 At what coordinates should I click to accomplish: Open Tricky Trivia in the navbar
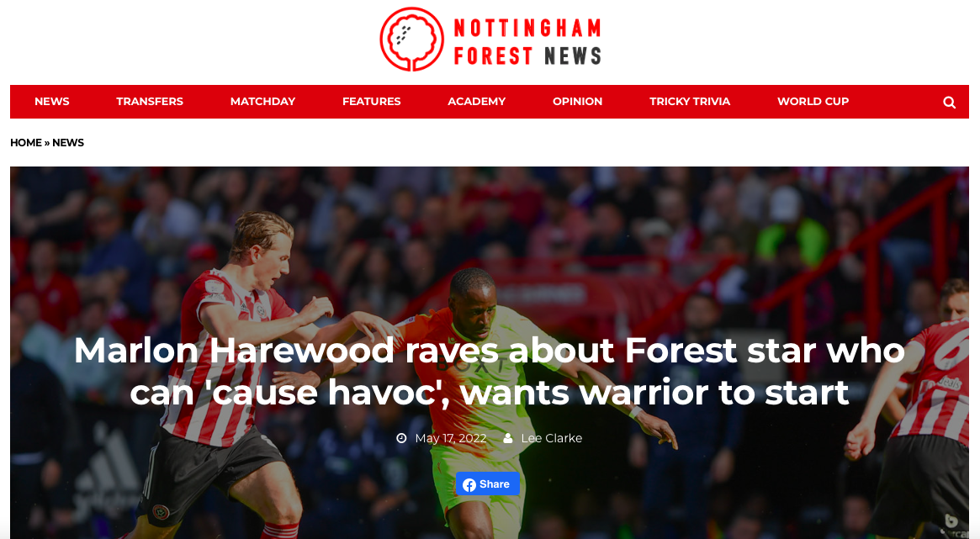point(690,101)
